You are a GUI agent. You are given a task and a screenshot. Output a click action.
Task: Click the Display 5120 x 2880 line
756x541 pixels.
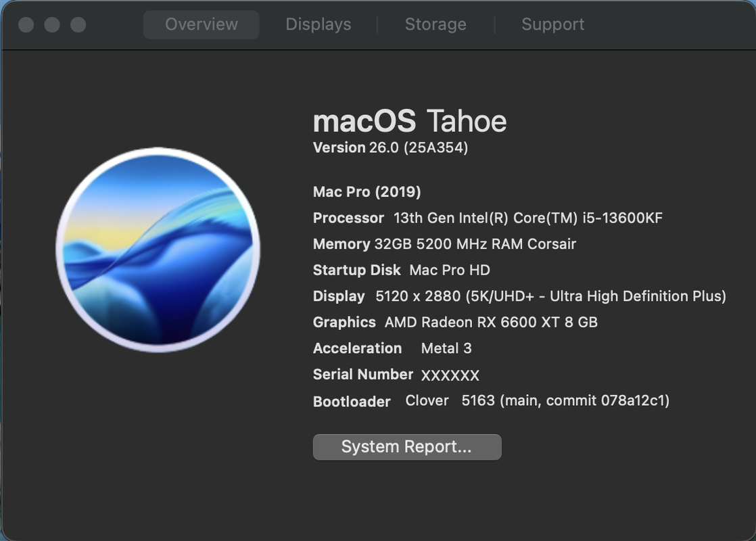[x=519, y=296]
